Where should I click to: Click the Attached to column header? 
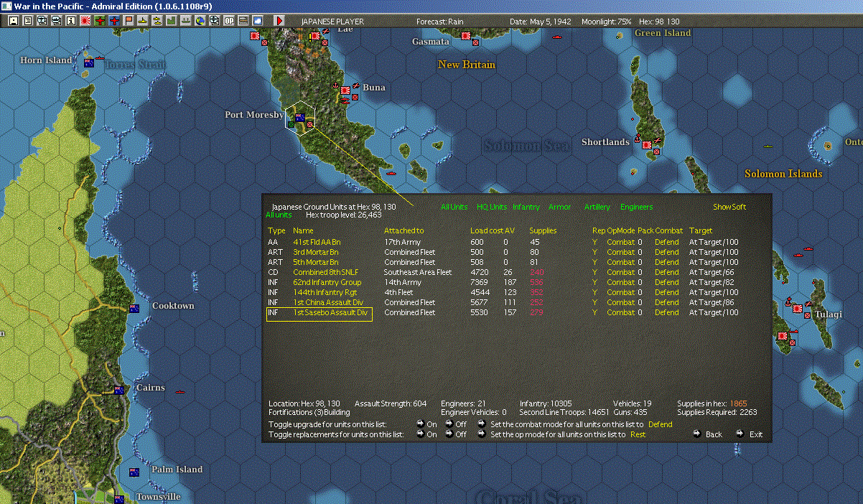tap(403, 230)
